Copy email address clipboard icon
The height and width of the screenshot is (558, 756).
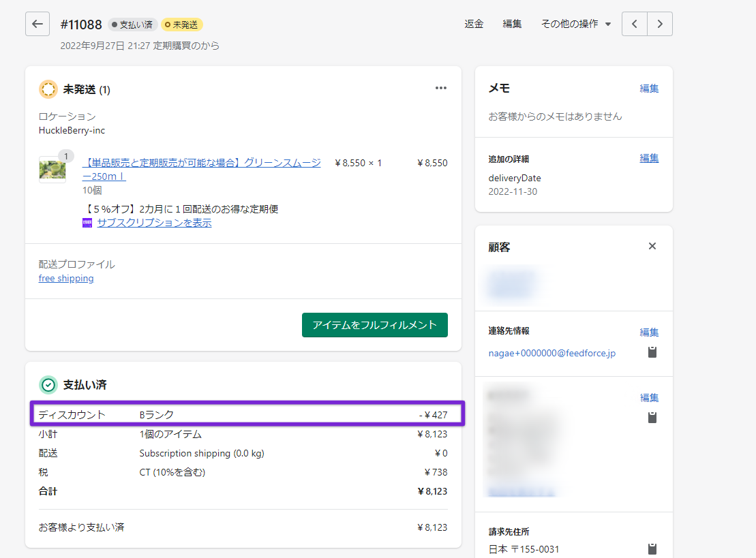pos(652,352)
